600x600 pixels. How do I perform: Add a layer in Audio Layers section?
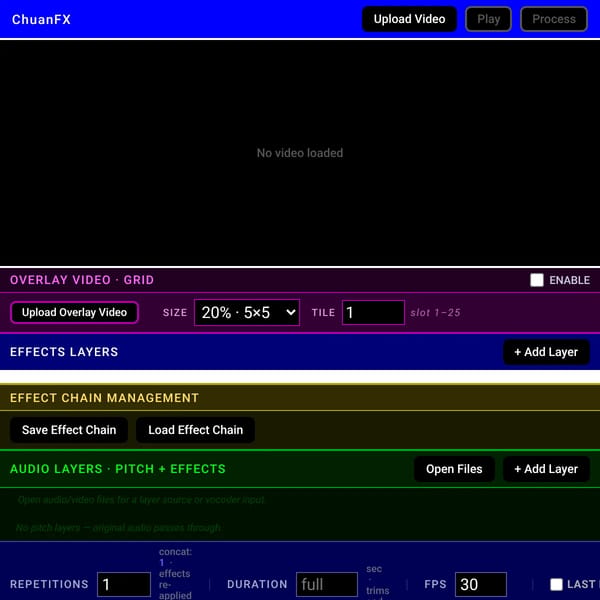(546, 469)
